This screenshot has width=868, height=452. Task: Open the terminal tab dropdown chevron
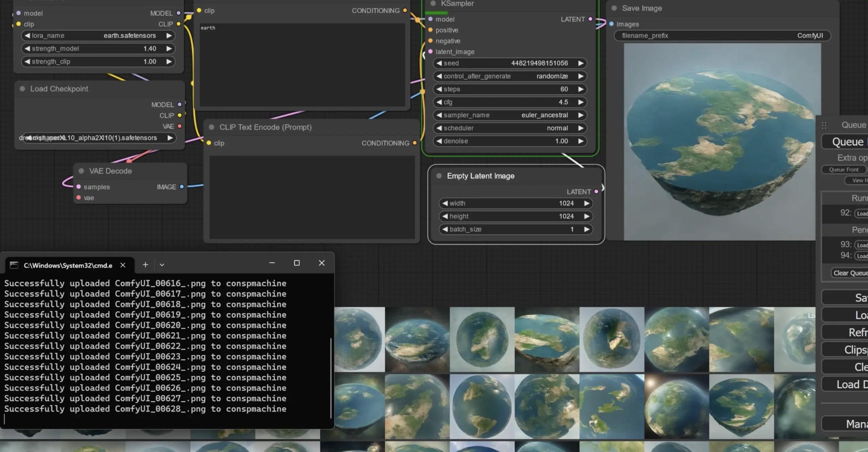click(x=162, y=265)
